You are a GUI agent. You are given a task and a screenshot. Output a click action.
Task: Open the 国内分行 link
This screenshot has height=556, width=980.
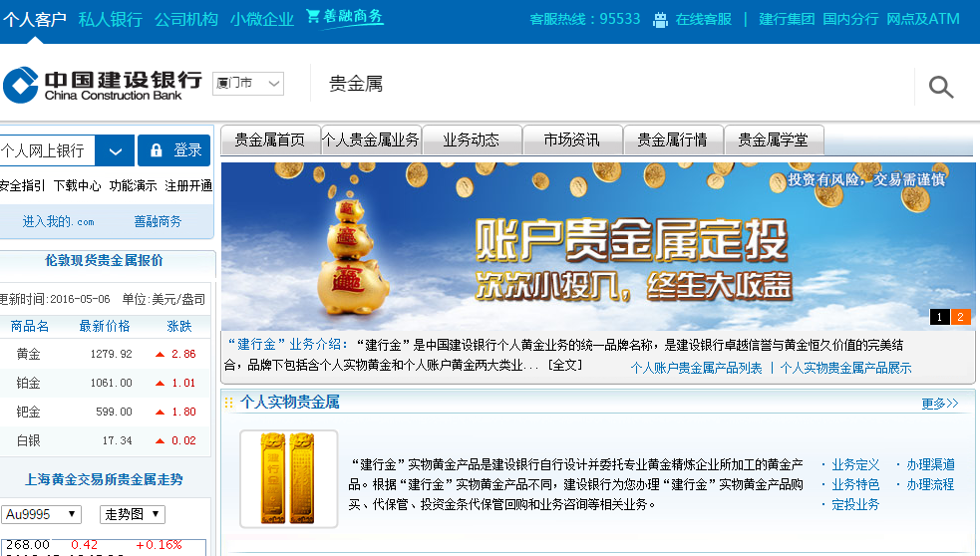tap(850, 20)
